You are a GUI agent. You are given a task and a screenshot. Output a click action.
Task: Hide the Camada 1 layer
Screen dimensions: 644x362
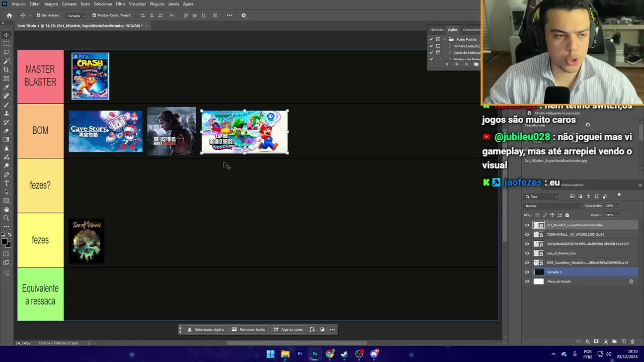527,272
